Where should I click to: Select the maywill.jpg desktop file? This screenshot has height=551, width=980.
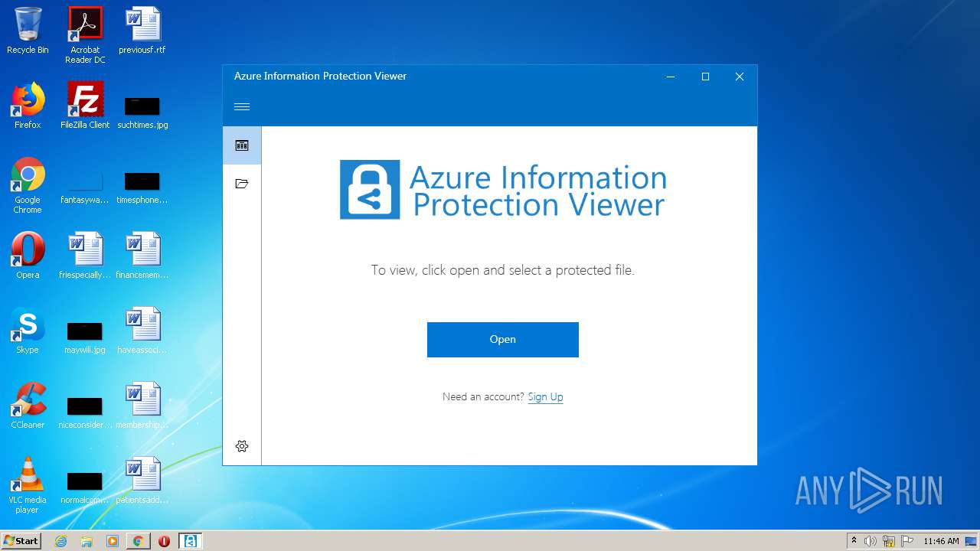coord(85,337)
